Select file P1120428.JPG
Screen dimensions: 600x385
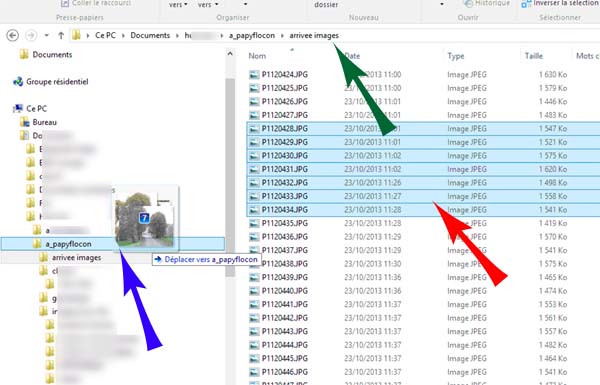pyautogui.click(x=285, y=129)
